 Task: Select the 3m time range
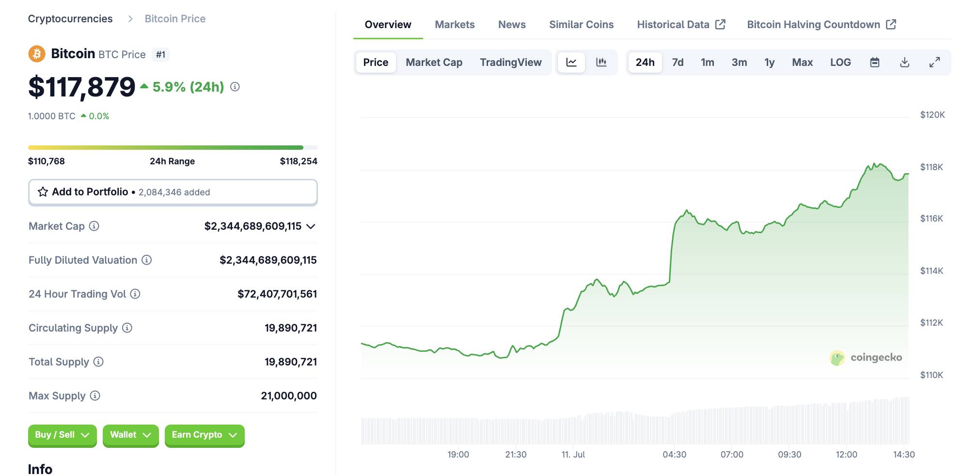pyautogui.click(x=739, y=62)
